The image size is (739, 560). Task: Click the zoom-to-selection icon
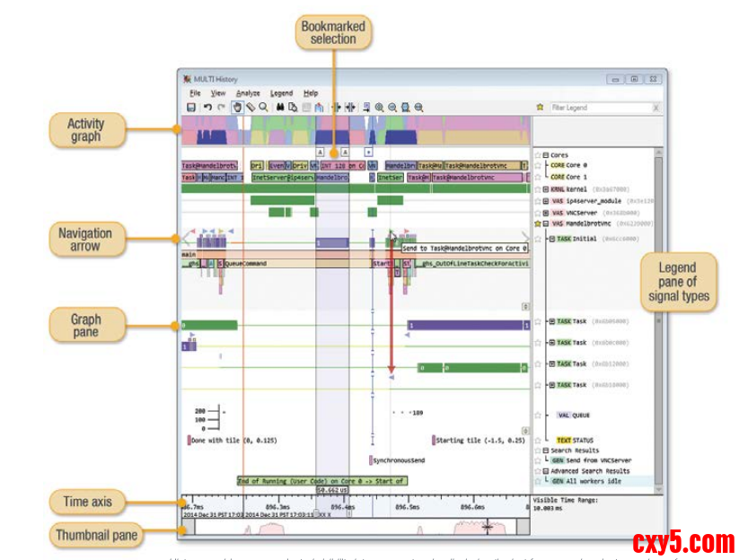tap(405, 108)
